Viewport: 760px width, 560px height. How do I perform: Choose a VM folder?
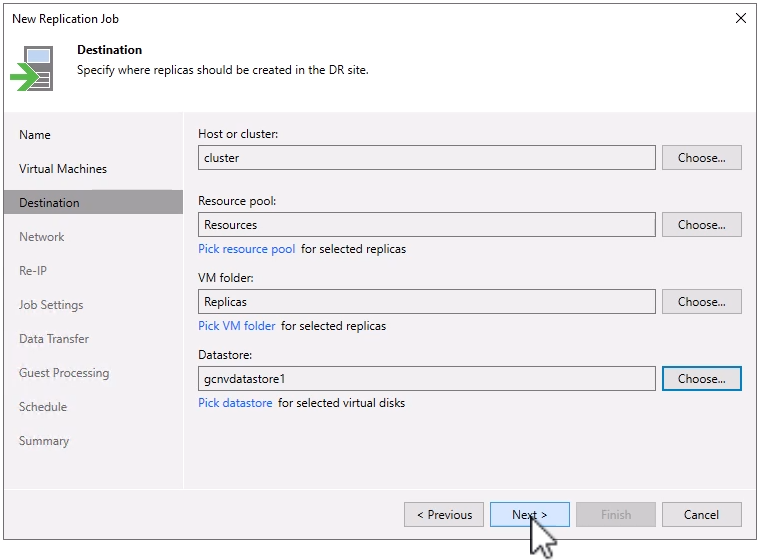(701, 302)
